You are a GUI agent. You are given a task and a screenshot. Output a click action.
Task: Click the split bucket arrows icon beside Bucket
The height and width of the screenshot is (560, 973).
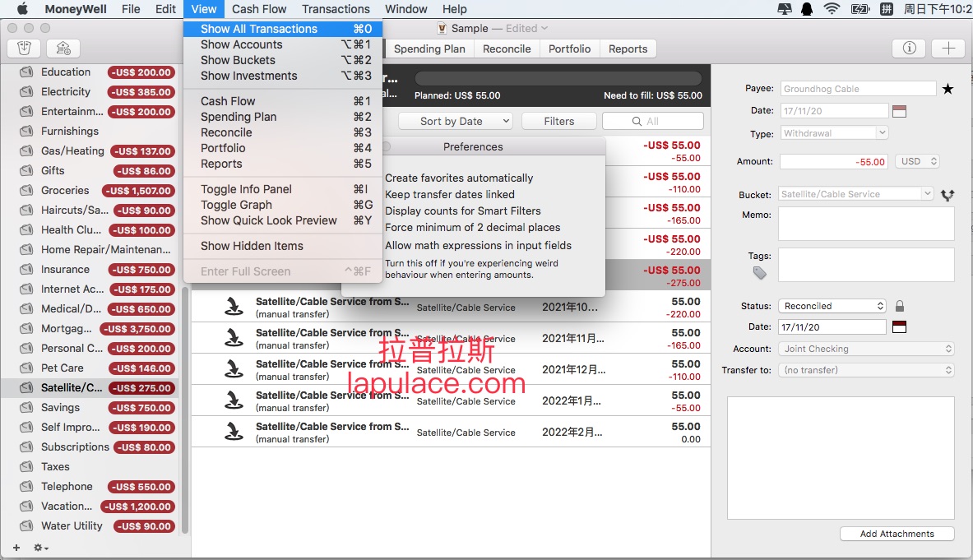coord(948,195)
